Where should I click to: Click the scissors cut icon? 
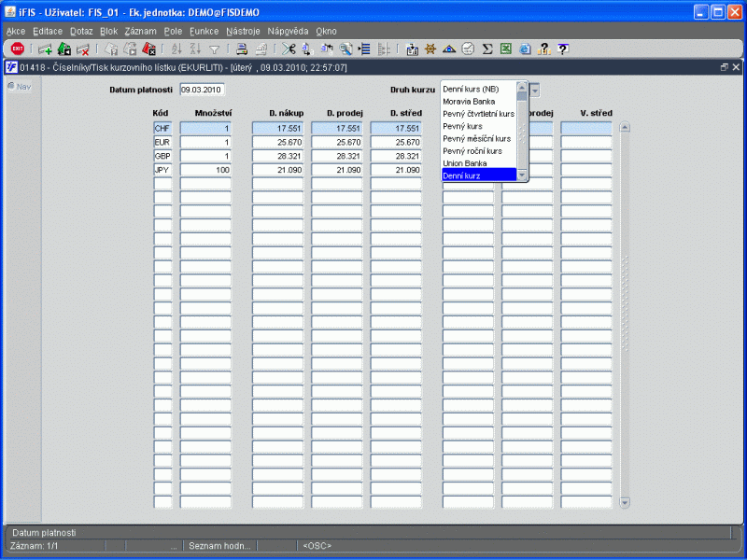tap(289, 49)
